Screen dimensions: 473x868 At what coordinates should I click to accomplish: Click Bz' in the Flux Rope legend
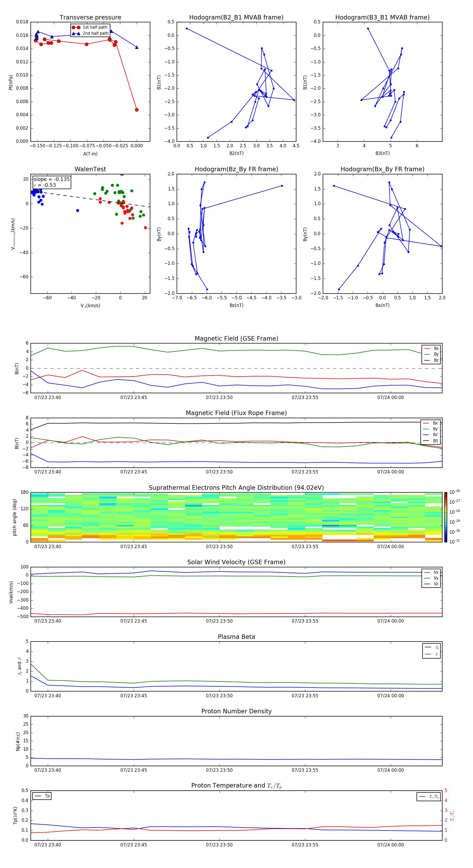pos(431,435)
